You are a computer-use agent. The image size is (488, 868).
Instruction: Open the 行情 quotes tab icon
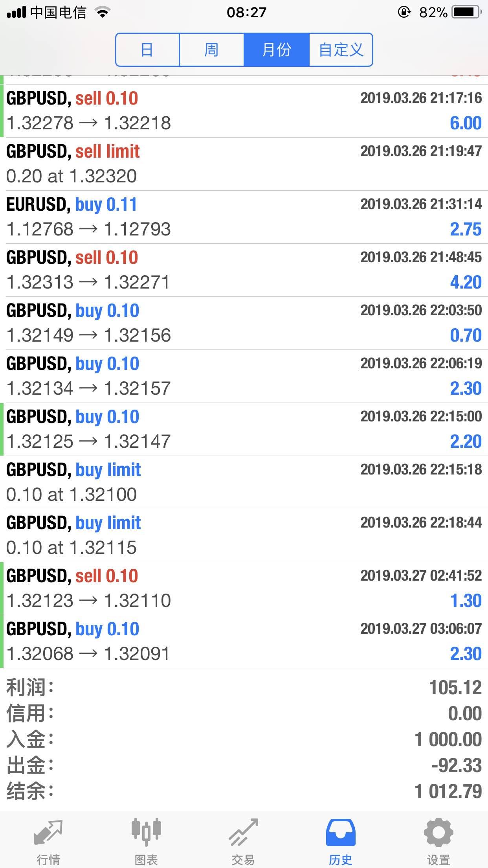(x=48, y=833)
